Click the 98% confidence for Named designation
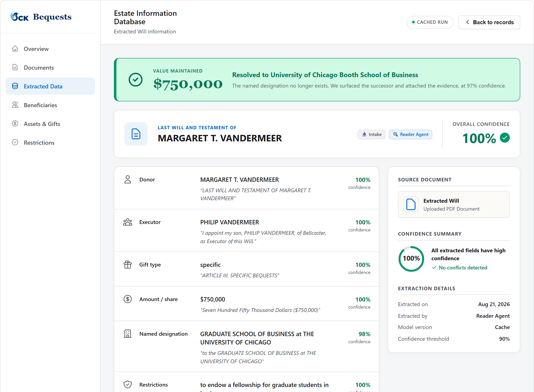 [364, 334]
